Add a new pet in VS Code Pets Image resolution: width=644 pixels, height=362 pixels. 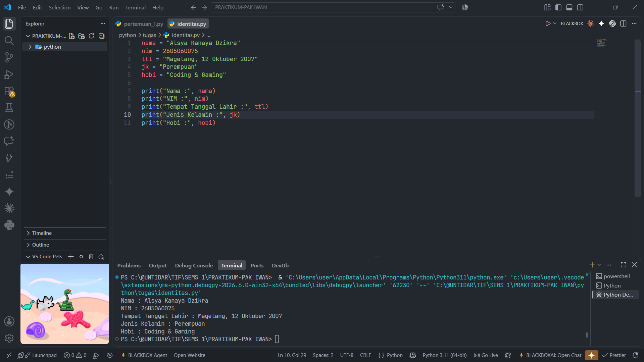(71, 257)
